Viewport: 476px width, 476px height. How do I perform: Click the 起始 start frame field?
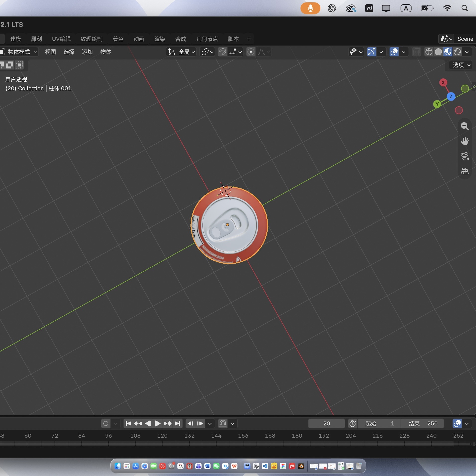pos(379,423)
